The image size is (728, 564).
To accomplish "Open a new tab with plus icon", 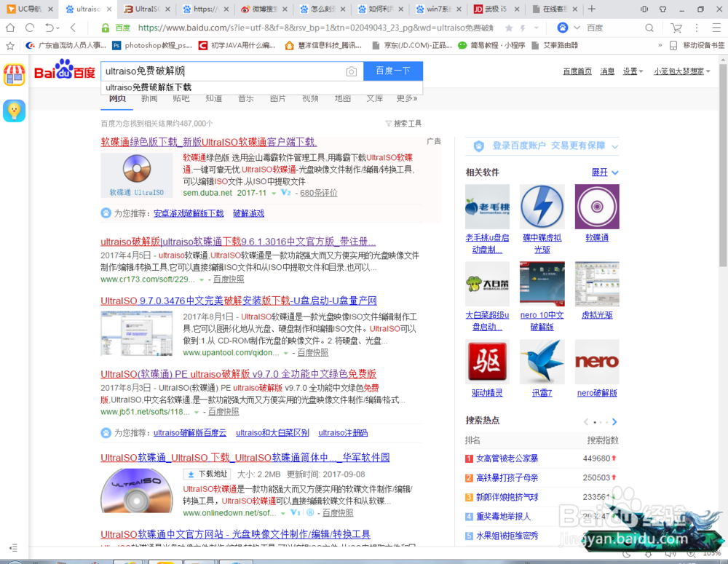I will 591,9.
